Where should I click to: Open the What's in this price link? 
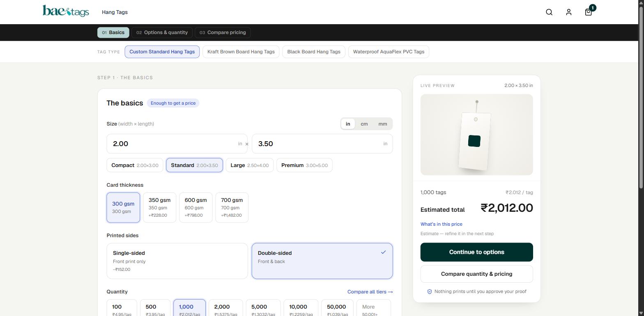[x=442, y=224]
